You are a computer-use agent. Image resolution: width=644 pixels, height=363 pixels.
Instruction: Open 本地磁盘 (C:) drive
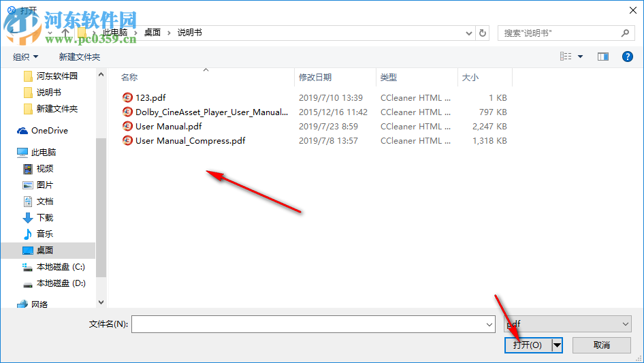[x=61, y=267]
